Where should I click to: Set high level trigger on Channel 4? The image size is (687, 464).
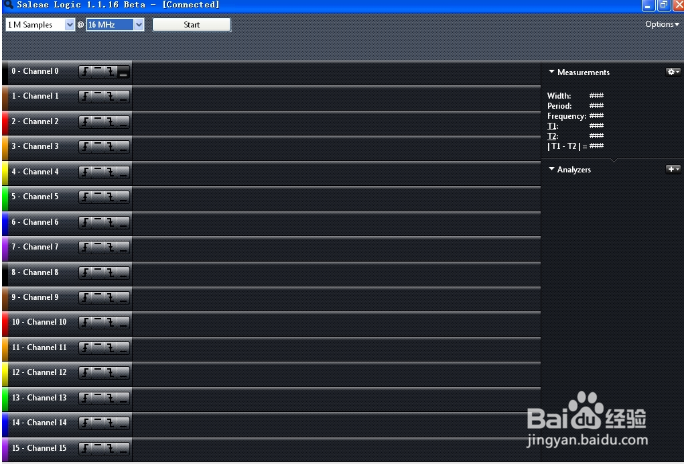click(x=98, y=172)
